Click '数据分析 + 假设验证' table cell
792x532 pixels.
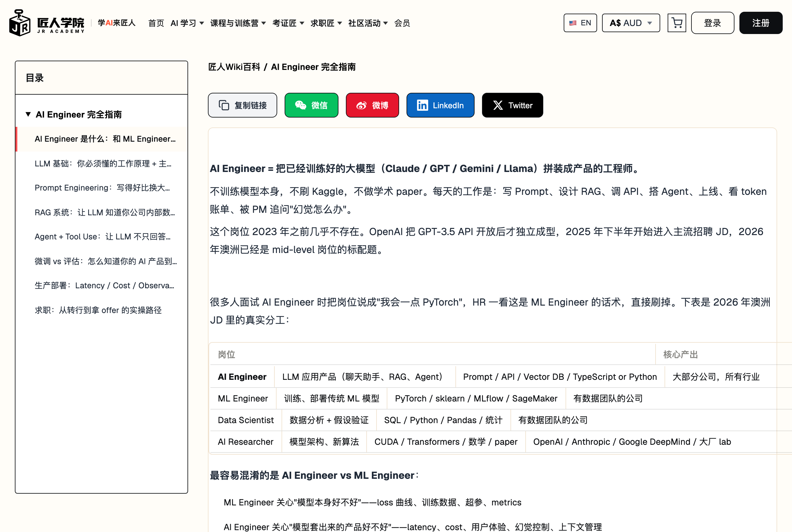coord(329,420)
